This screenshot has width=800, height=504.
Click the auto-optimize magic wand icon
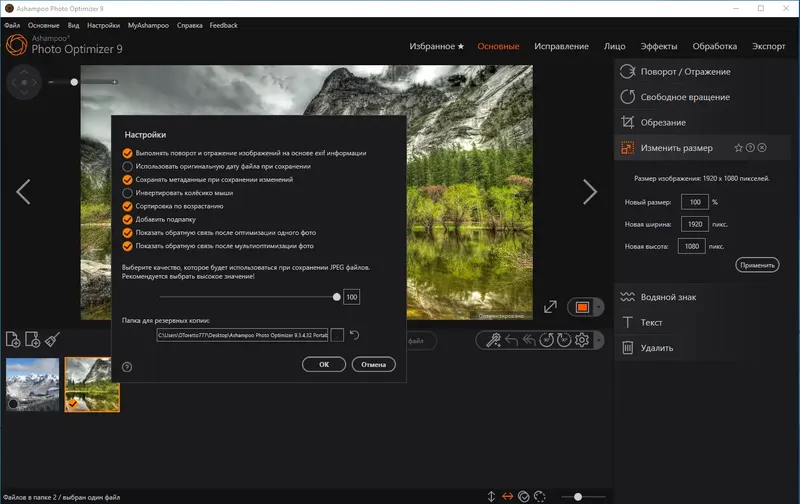[x=493, y=340]
